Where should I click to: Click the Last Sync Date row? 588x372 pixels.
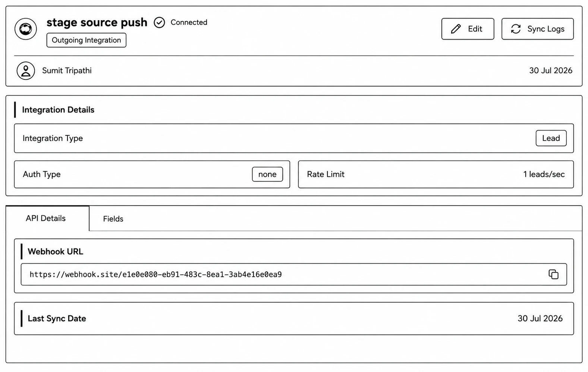click(x=294, y=319)
